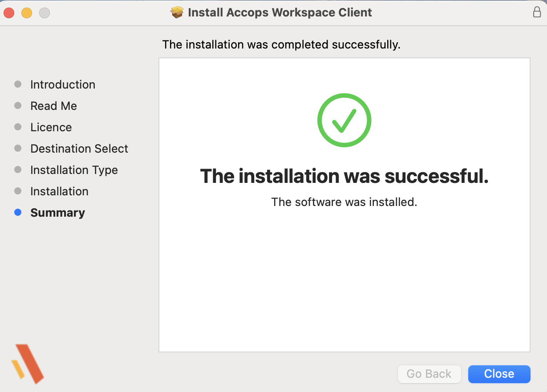The width and height of the screenshot is (547, 392).
Task: Click the package box icon beside the window title
Action: click(177, 12)
